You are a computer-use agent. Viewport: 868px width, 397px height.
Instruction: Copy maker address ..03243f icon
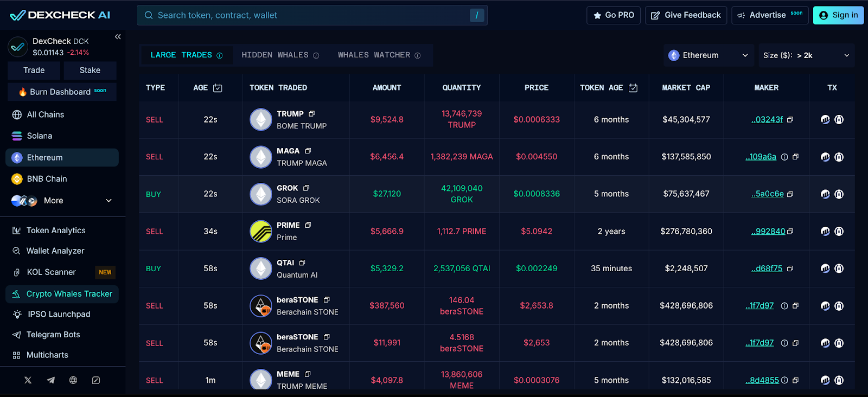coord(790,120)
